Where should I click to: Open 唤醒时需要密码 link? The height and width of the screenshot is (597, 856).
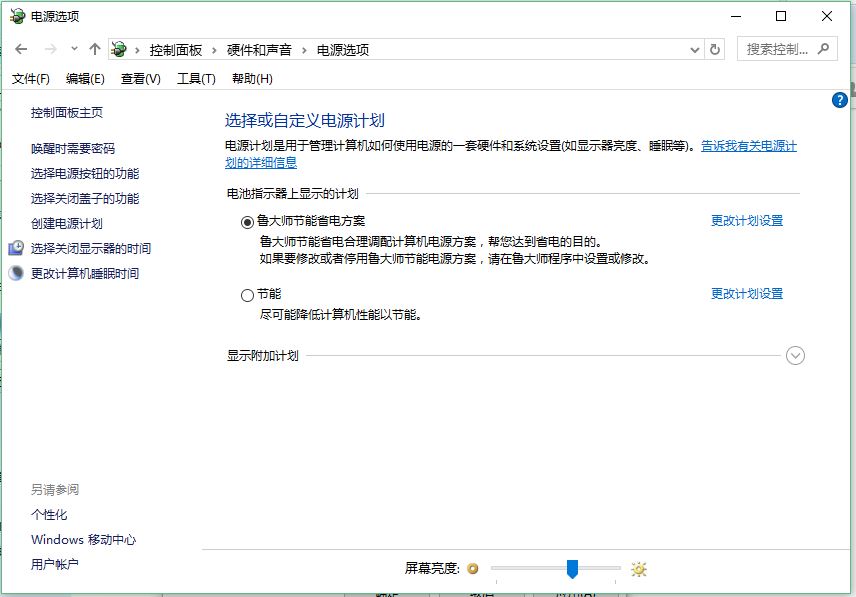click(73, 148)
